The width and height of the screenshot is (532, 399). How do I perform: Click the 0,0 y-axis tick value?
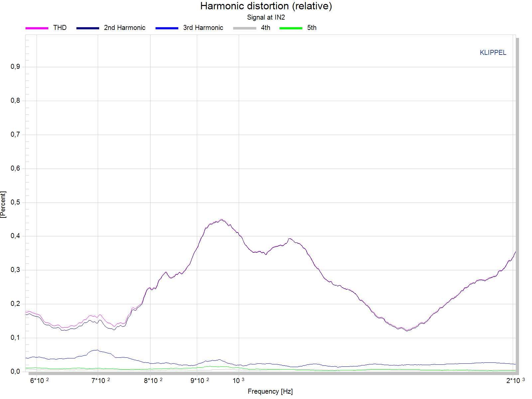point(15,371)
